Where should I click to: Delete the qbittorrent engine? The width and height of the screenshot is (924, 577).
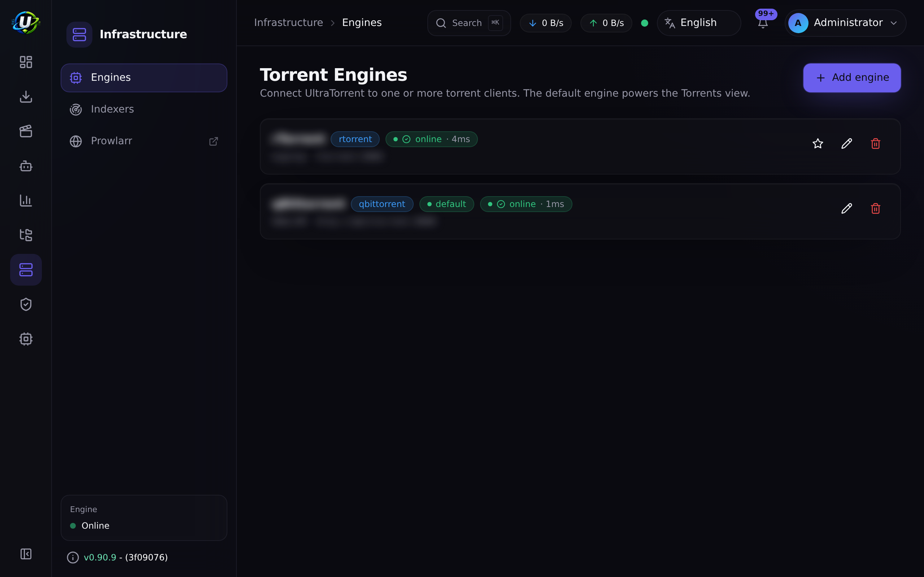coord(876,208)
